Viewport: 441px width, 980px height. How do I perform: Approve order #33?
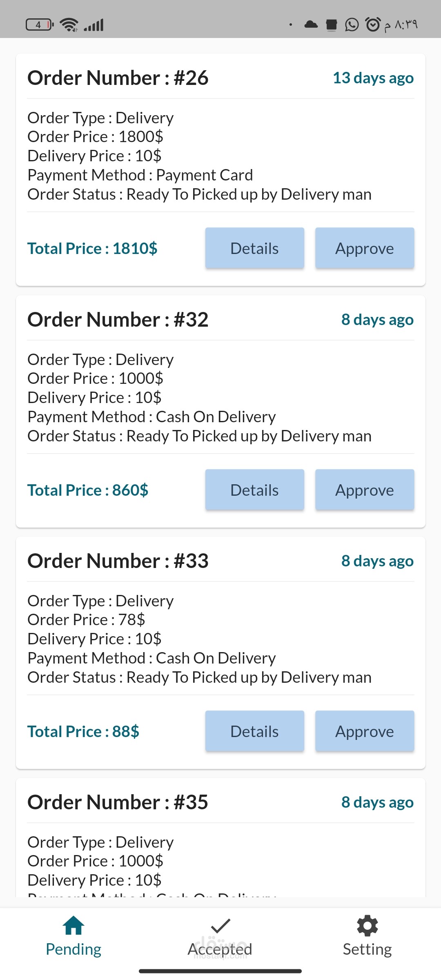365,731
